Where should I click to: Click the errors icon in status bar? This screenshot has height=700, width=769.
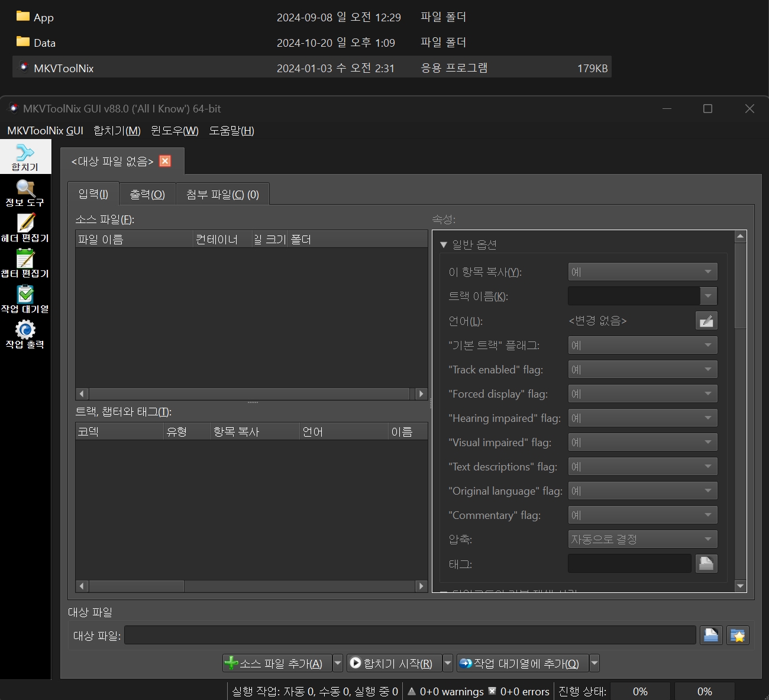click(x=492, y=691)
